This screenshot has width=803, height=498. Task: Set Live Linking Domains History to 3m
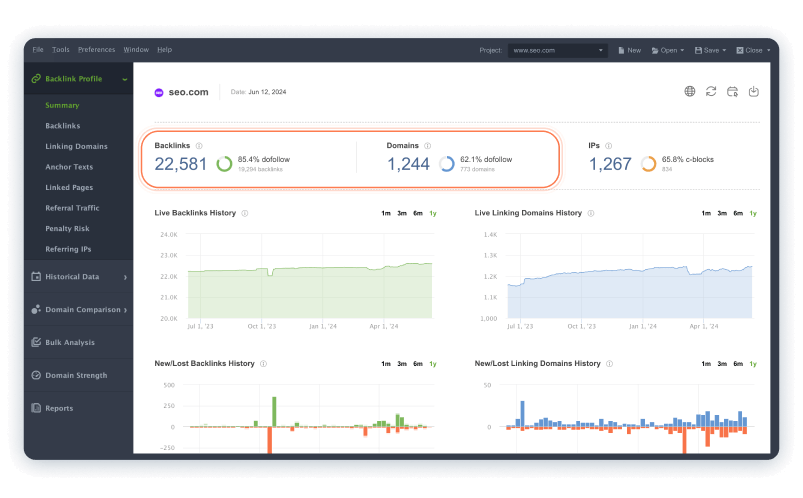(722, 213)
